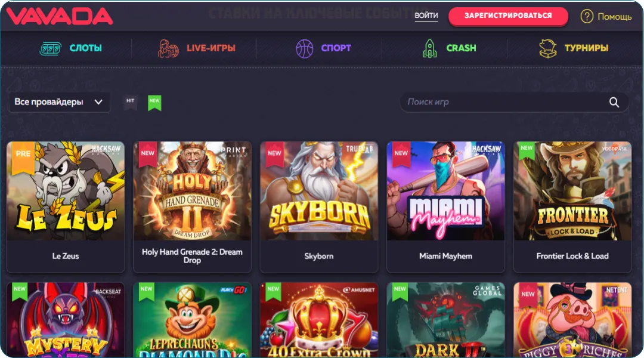Image resolution: width=644 pixels, height=358 pixels.
Task: Click the magnifier search icon
Action: pos(614,103)
